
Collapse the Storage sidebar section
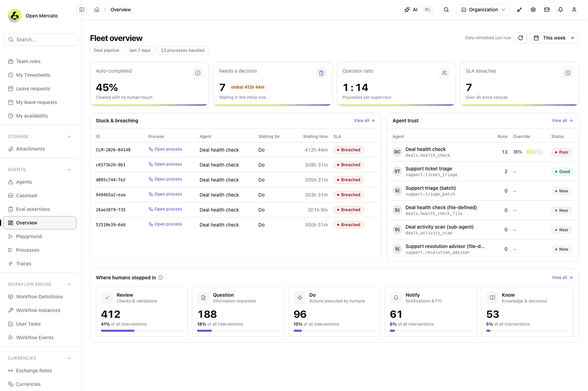69,137
